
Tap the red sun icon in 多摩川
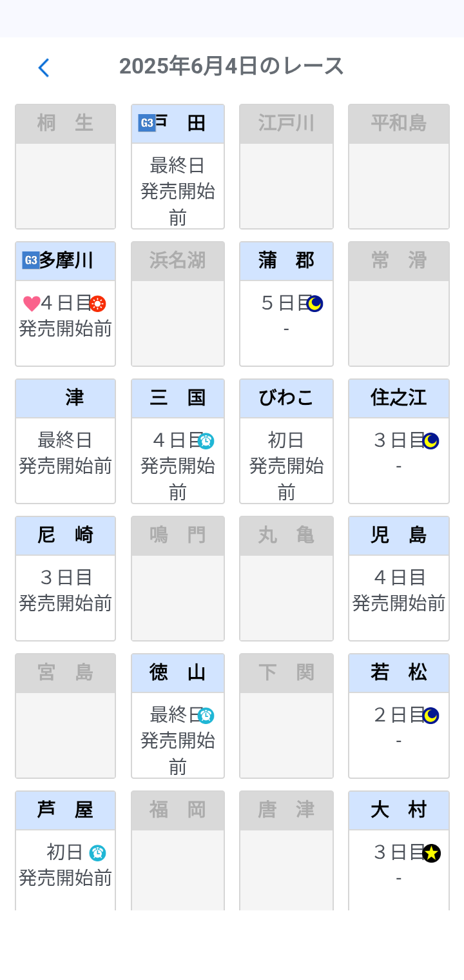point(97,304)
